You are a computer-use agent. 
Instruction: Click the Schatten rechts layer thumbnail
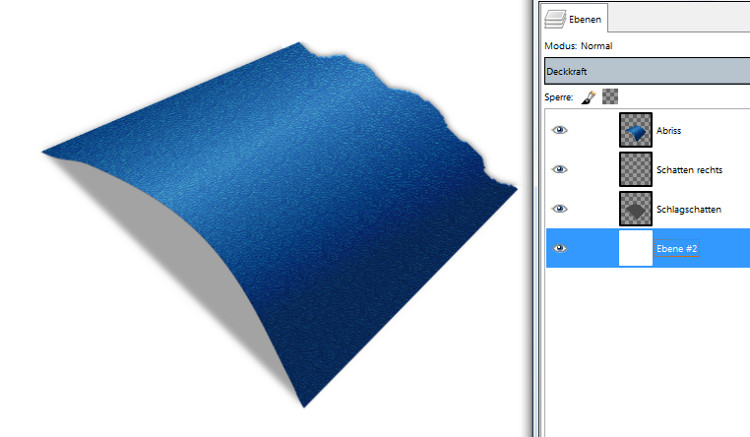pyautogui.click(x=635, y=169)
